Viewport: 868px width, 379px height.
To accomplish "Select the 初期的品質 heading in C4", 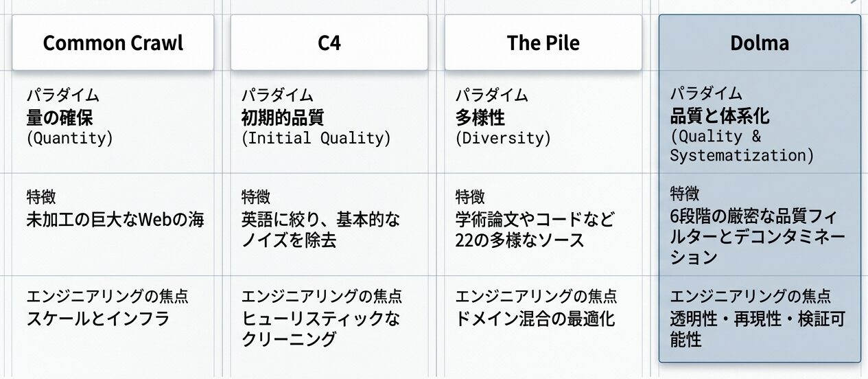I will (x=282, y=118).
